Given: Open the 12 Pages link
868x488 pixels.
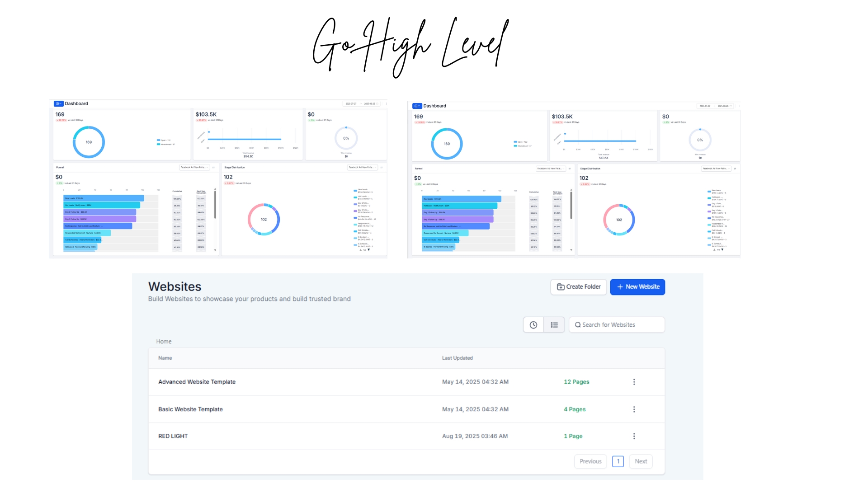Looking at the screenshot, I should [576, 382].
